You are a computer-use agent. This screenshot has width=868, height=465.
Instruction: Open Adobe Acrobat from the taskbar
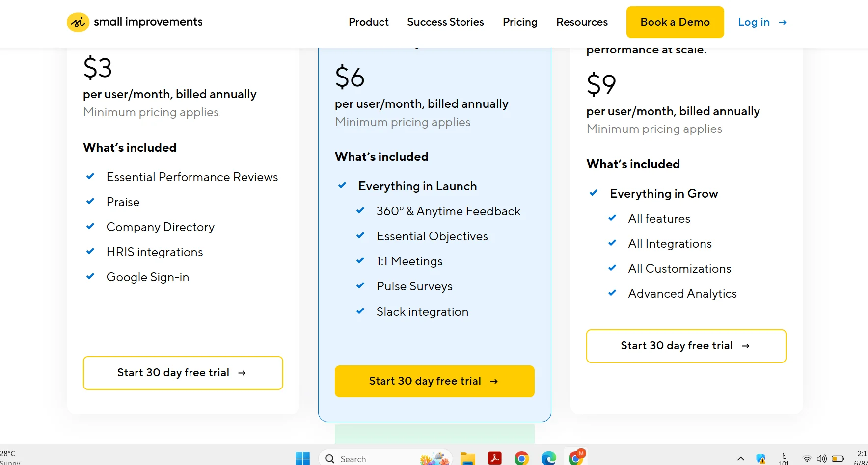coord(495,459)
